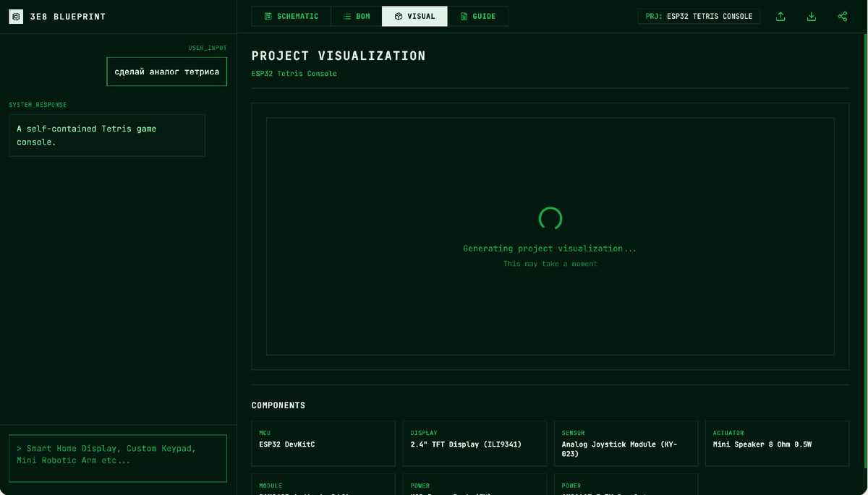Open the Schematic tab
The width and height of the screenshot is (868, 495).
[x=291, y=16]
